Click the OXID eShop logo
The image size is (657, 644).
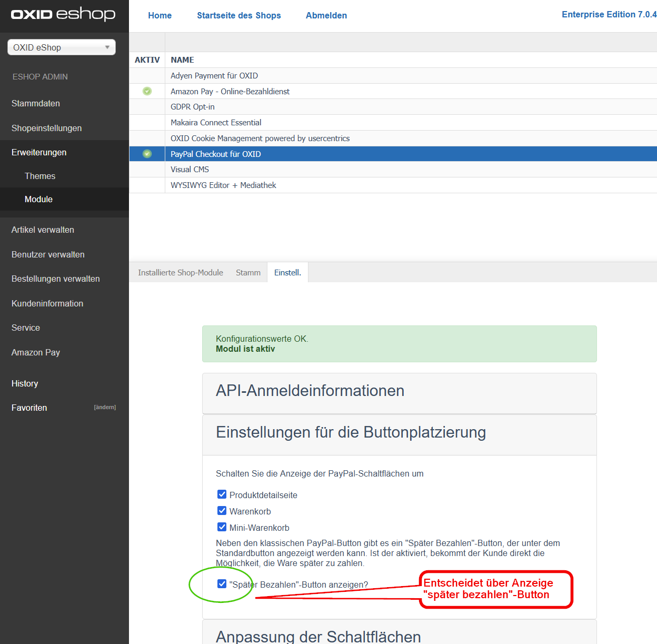(63, 14)
